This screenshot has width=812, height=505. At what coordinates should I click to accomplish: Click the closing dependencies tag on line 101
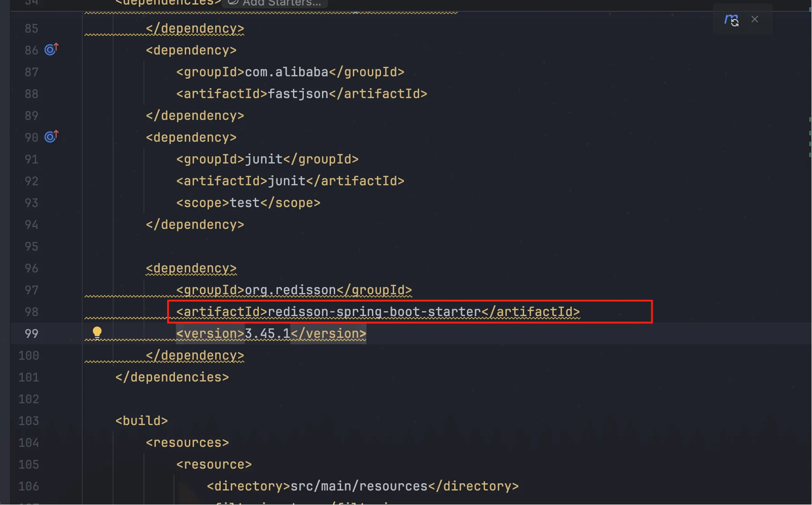point(172,377)
